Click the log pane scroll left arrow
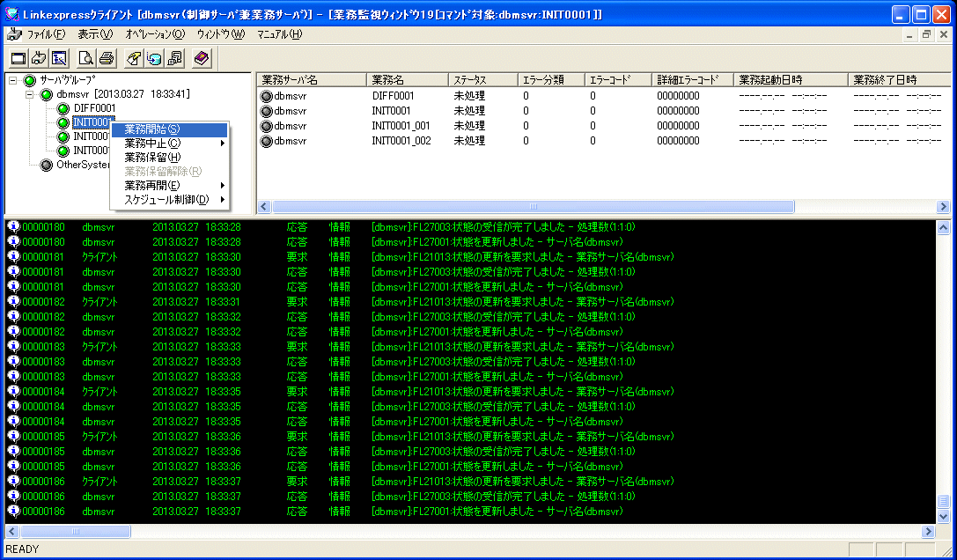The width and height of the screenshot is (957, 560). tap(11, 532)
